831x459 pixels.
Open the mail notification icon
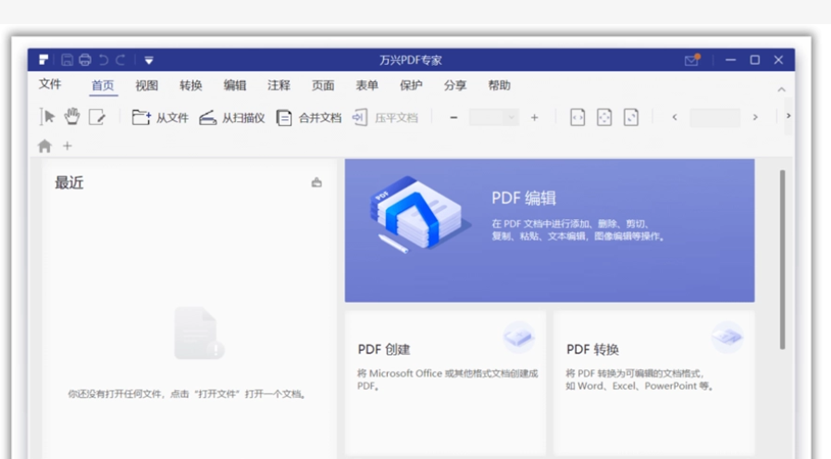[692, 60]
